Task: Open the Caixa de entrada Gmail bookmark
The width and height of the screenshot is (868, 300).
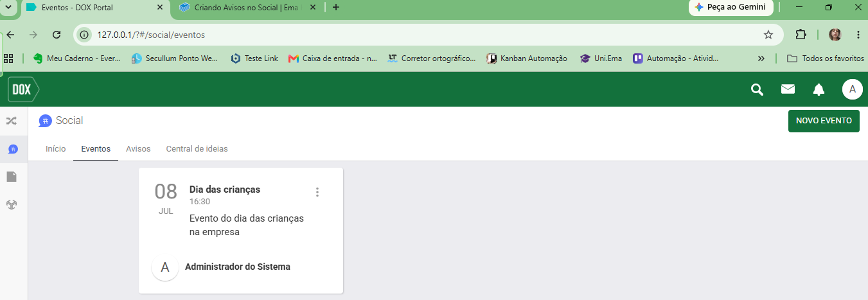Action: pos(333,58)
